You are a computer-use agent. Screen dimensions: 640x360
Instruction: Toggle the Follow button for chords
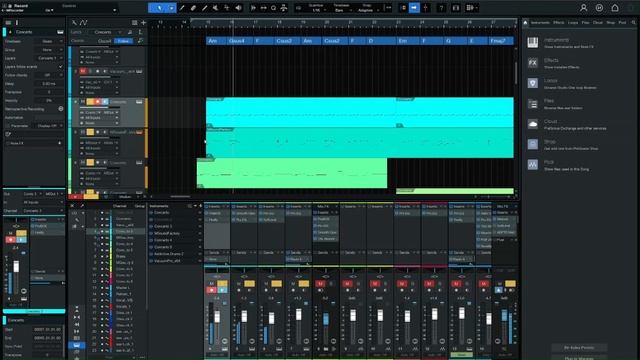click(x=123, y=41)
